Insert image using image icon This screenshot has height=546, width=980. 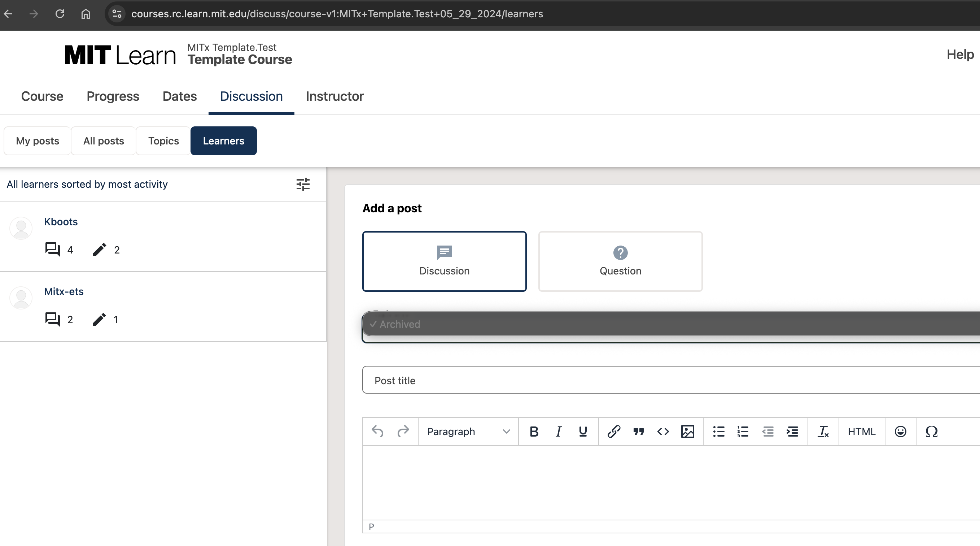[x=687, y=432]
